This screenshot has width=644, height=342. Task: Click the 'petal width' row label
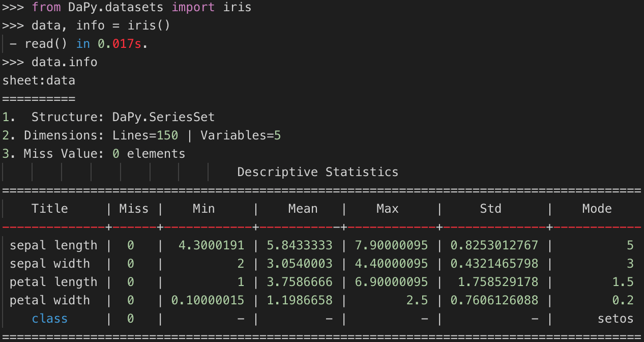[x=50, y=300]
